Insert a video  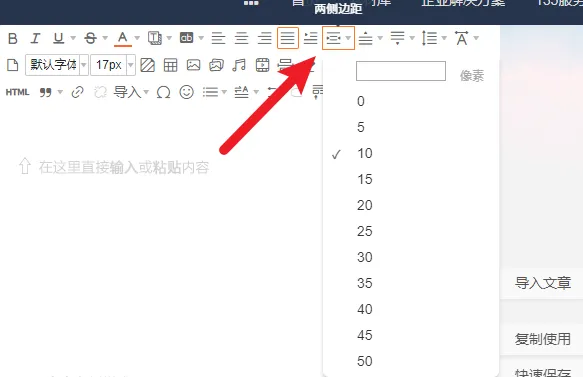[262, 65]
